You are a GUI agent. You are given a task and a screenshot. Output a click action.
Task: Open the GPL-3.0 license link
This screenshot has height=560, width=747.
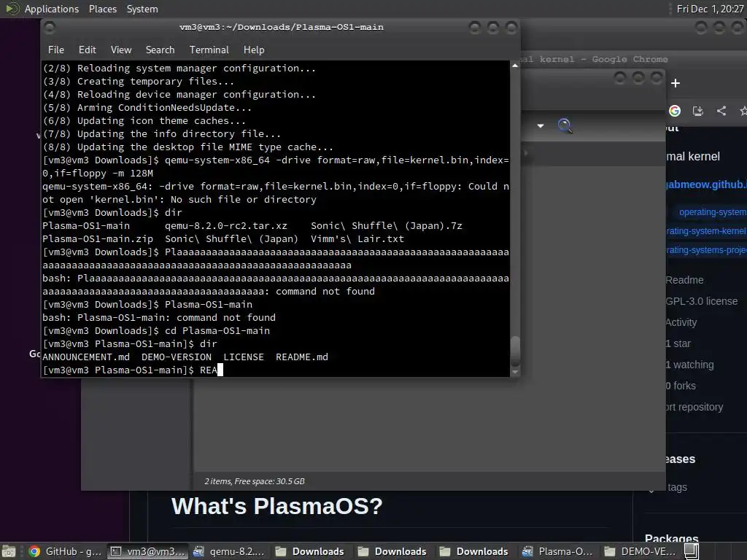(x=702, y=301)
